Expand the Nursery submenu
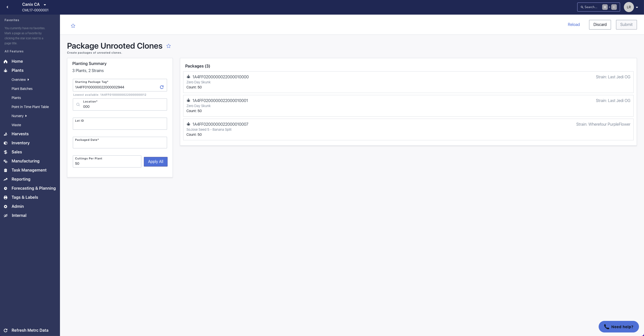 26,116
